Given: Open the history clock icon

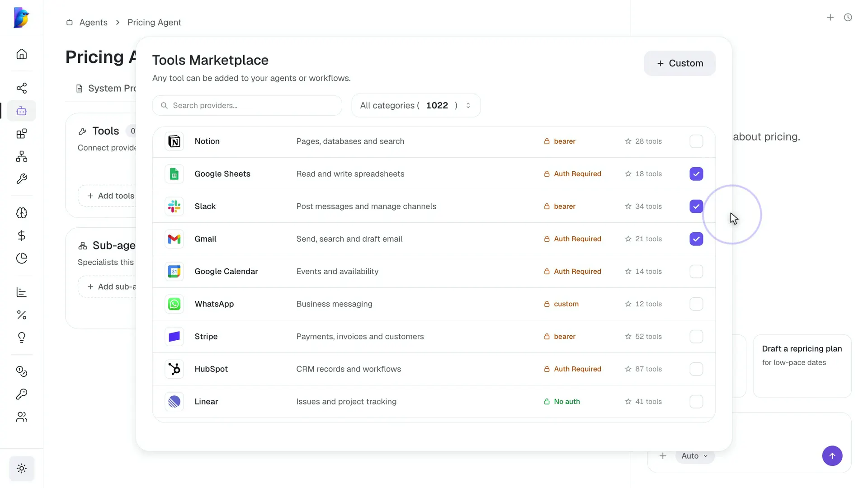Looking at the screenshot, I should (x=848, y=17).
